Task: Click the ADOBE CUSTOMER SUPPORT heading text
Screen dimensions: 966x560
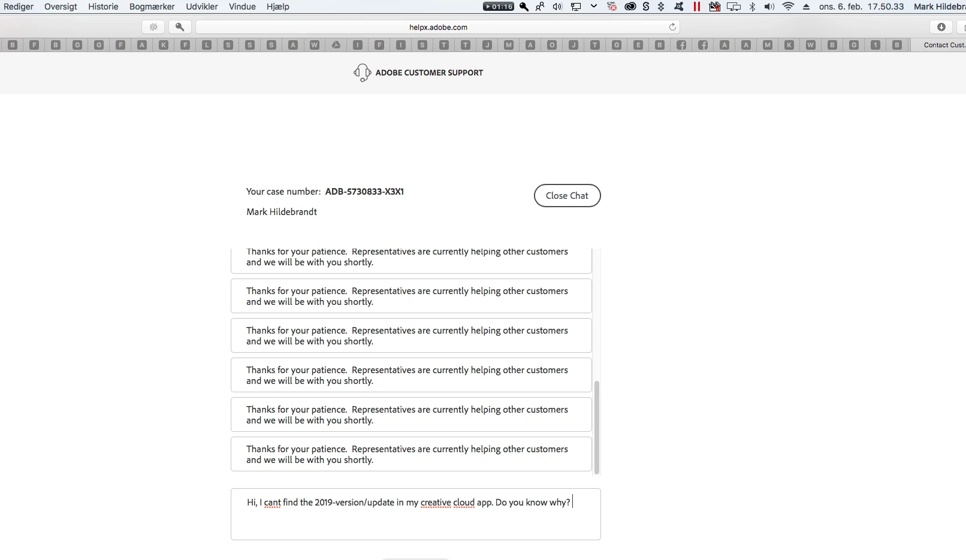Action: coord(429,72)
